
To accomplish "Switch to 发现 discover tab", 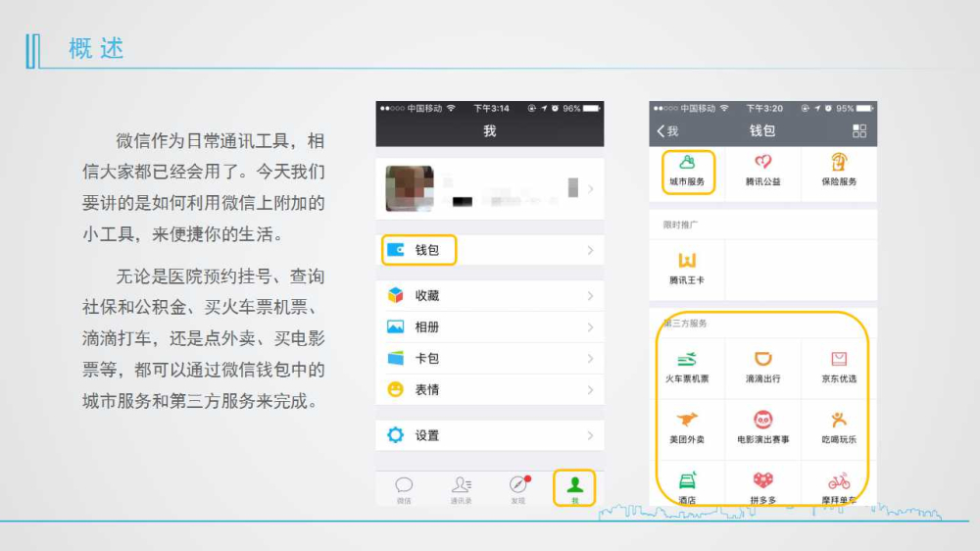I will tap(518, 487).
